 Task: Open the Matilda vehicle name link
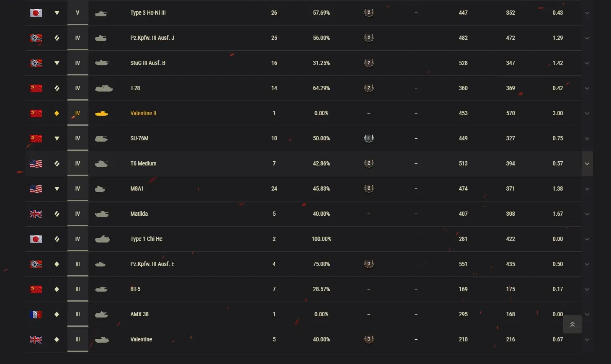click(139, 214)
